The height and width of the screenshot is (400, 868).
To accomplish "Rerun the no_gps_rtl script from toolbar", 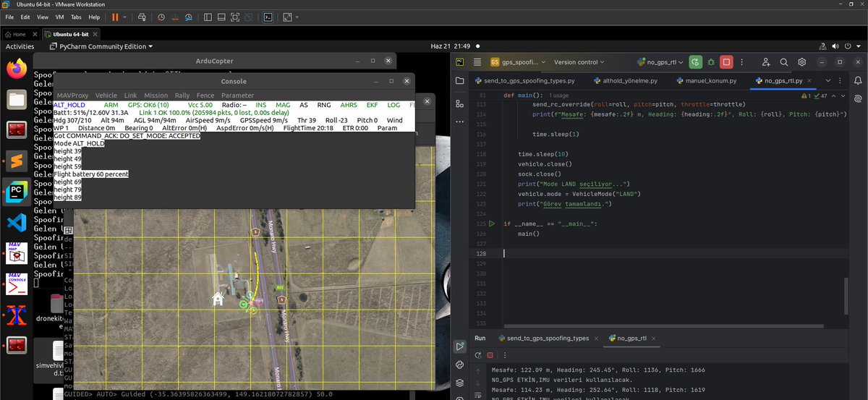I will tap(695, 62).
